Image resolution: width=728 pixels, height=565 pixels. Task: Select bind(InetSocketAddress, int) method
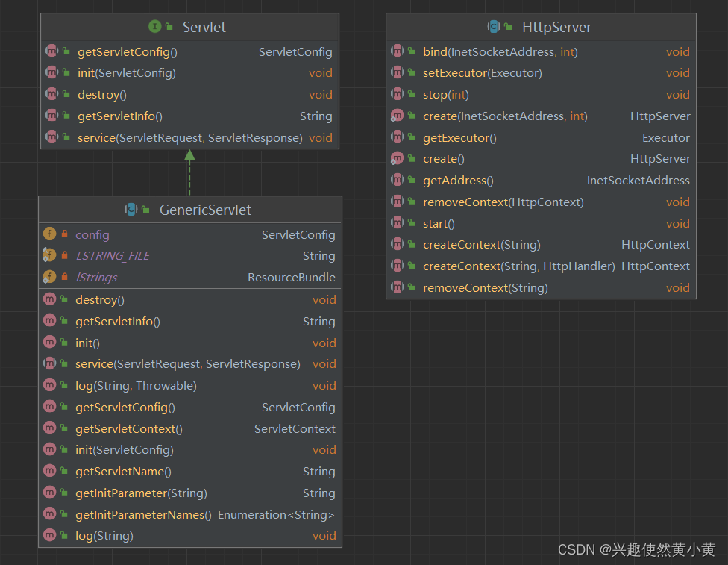point(500,52)
